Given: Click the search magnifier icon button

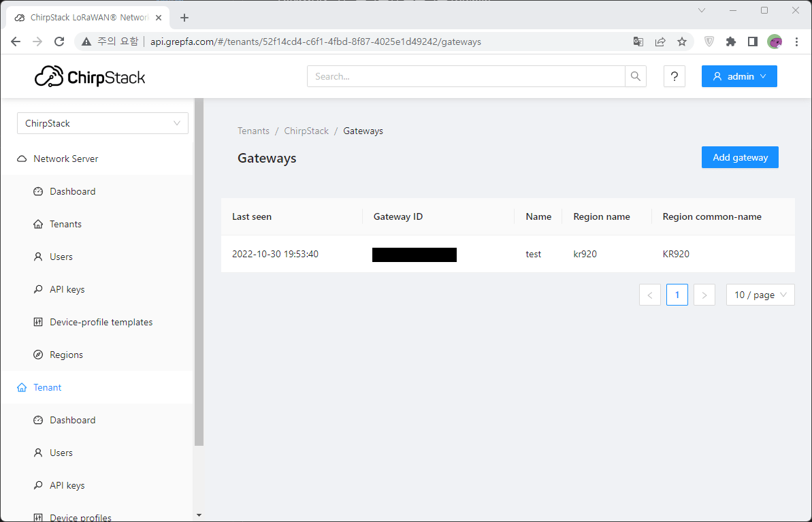Looking at the screenshot, I should tap(635, 76).
